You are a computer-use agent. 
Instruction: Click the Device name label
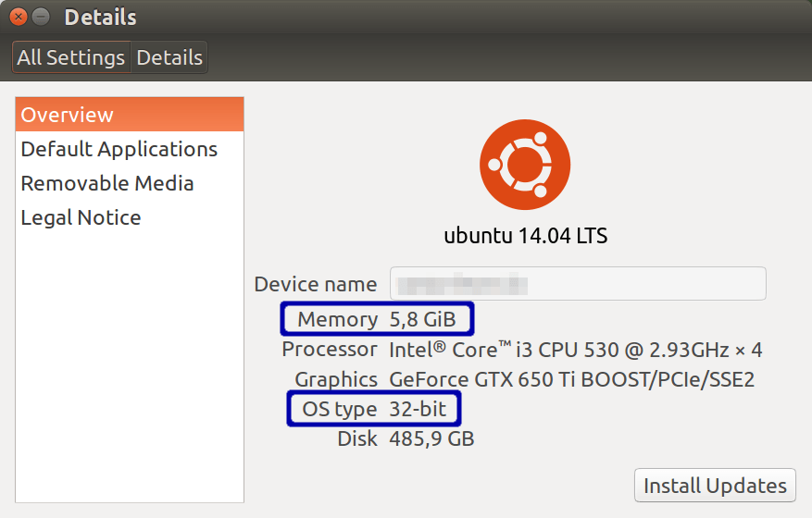click(x=316, y=284)
